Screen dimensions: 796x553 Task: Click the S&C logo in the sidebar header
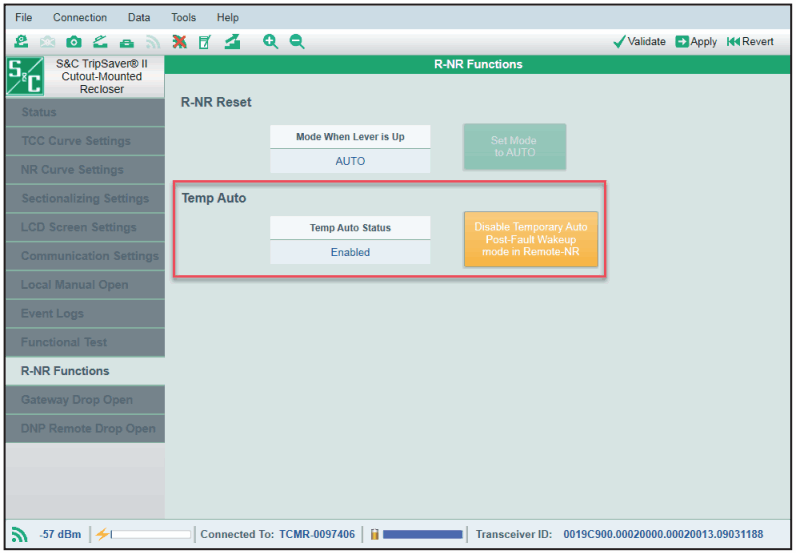tap(25, 76)
